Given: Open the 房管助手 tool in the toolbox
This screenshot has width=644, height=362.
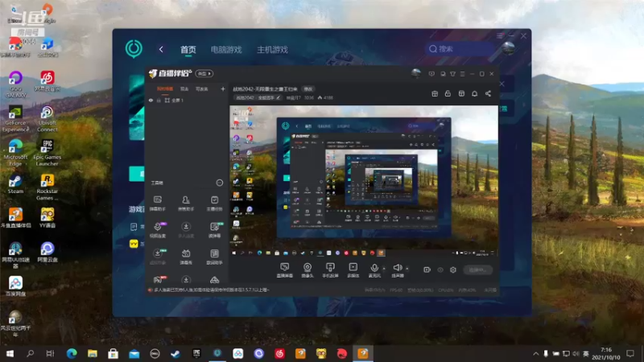Looking at the screenshot, I should pyautogui.click(x=186, y=204).
